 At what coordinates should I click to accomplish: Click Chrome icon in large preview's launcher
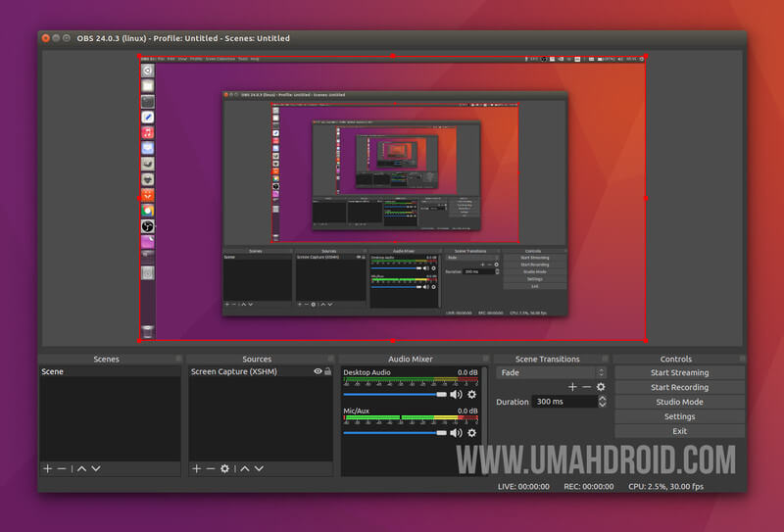pos(148,211)
